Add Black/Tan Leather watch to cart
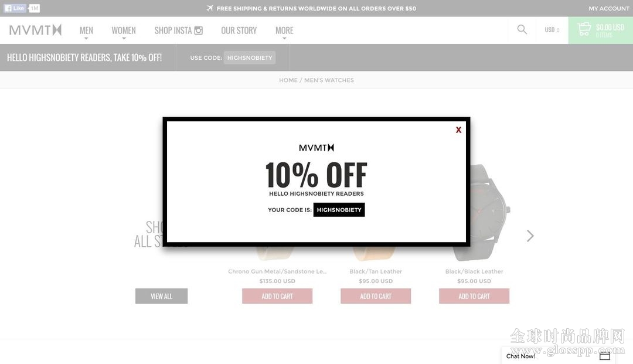Screen dimensions: 633x364 (x=376, y=296)
